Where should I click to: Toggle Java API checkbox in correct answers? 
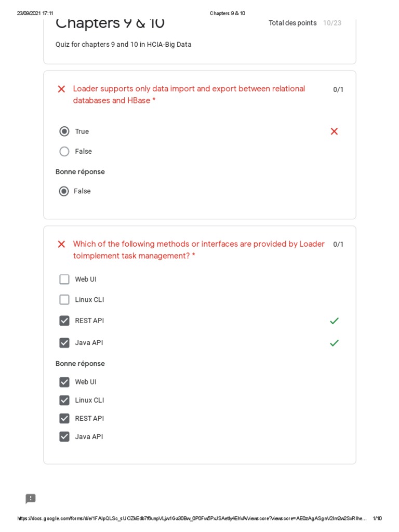point(64,437)
